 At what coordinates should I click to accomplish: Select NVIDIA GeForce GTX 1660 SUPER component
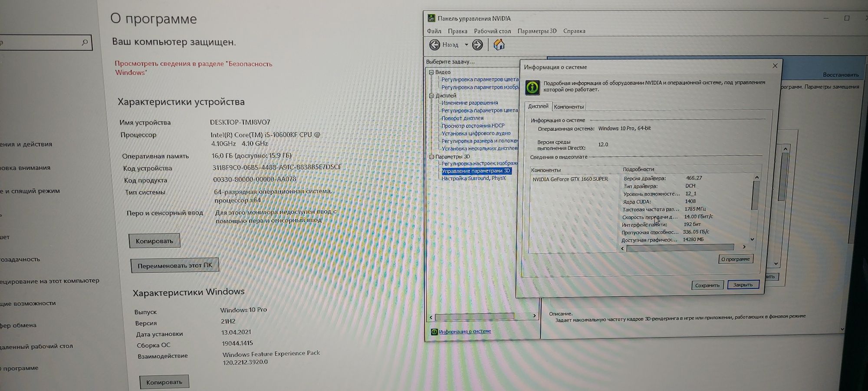[x=570, y=179]
